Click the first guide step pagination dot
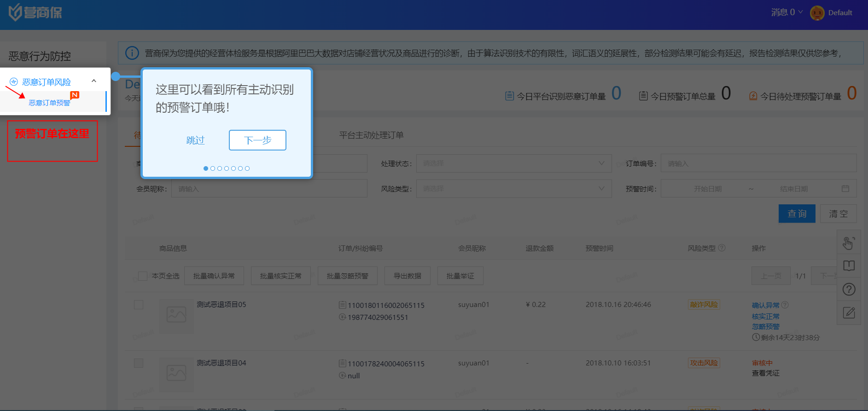Image resolution: width=868 pixels, height=411 pixels. 206,168
